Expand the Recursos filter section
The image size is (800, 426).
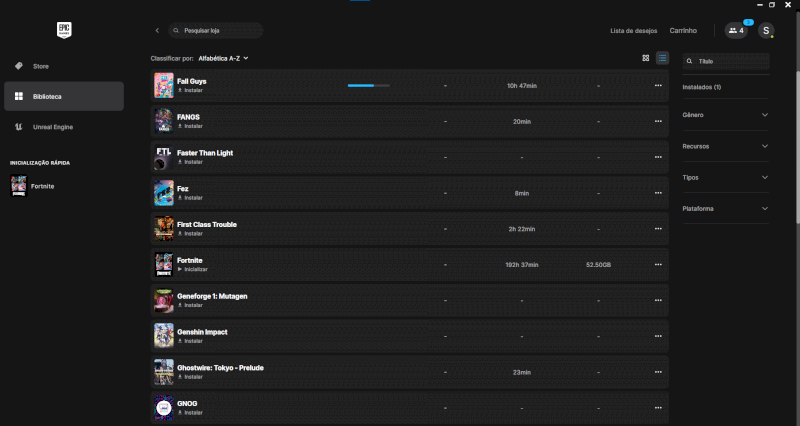725,146
